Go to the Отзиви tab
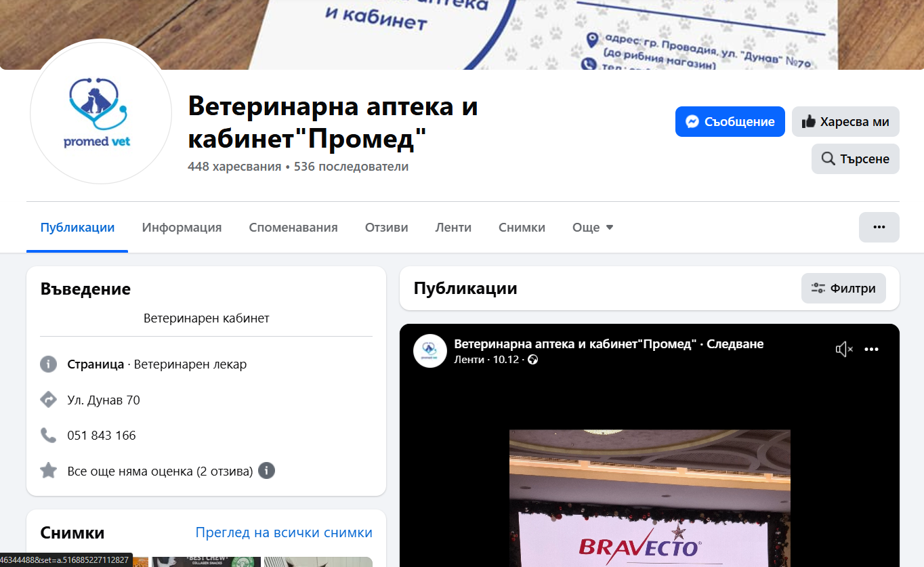This screenshot has width=924, height=567. click(386, 228)
